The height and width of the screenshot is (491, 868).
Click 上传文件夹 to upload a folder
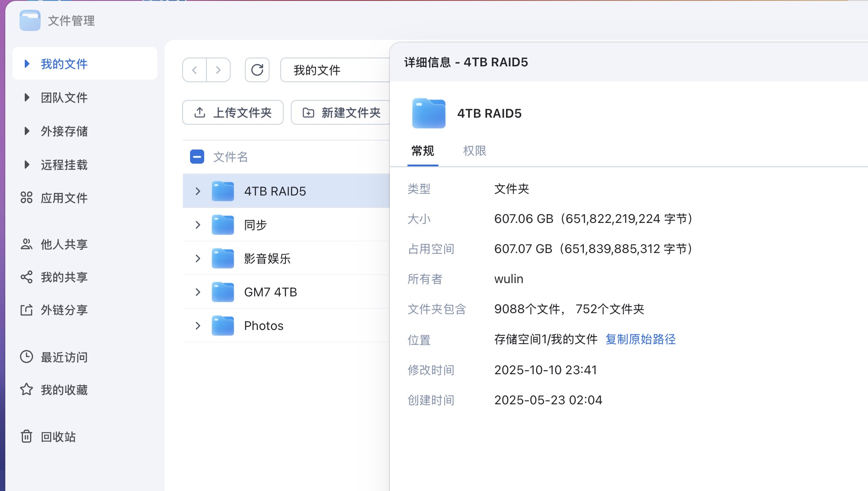(232, 113)
